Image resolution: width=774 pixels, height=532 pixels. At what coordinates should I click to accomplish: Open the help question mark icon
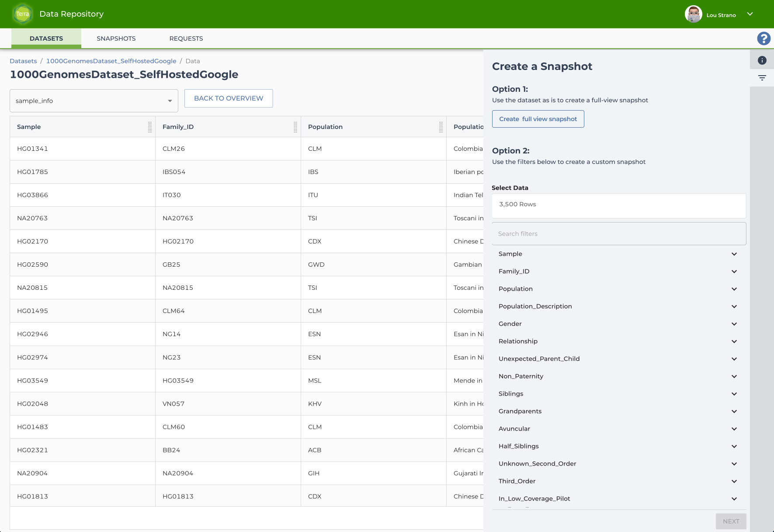pos(764,38)
